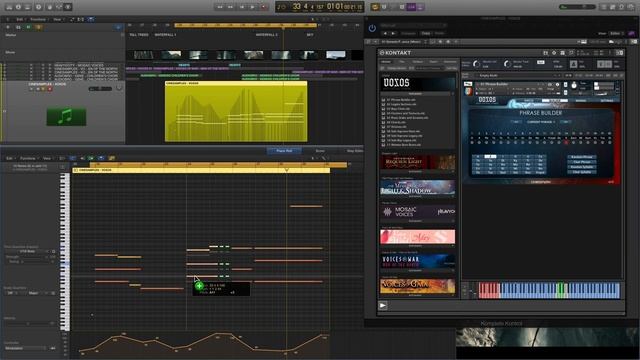The width and height of the screenshot is (640, 360).
Task: Open the Empty Multi rack name dropdown
Action: (518, 76)
